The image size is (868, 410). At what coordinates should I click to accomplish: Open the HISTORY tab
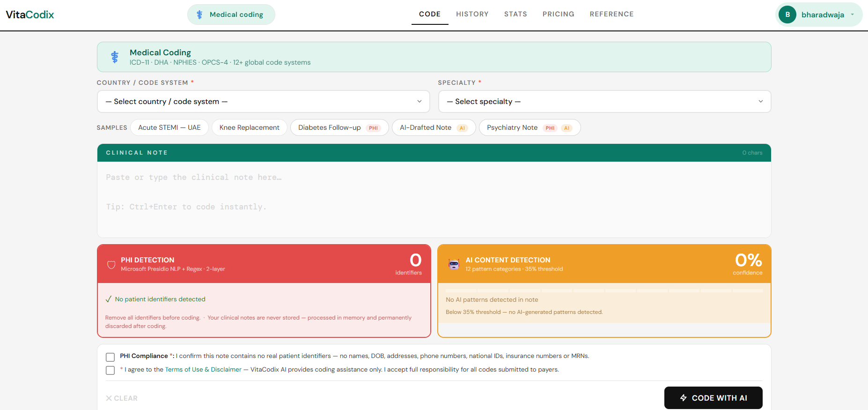(472, 14)
